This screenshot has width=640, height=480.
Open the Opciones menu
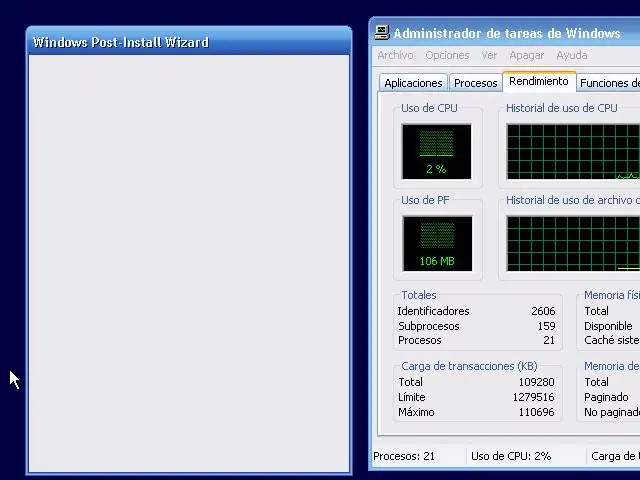pos(447,55)
